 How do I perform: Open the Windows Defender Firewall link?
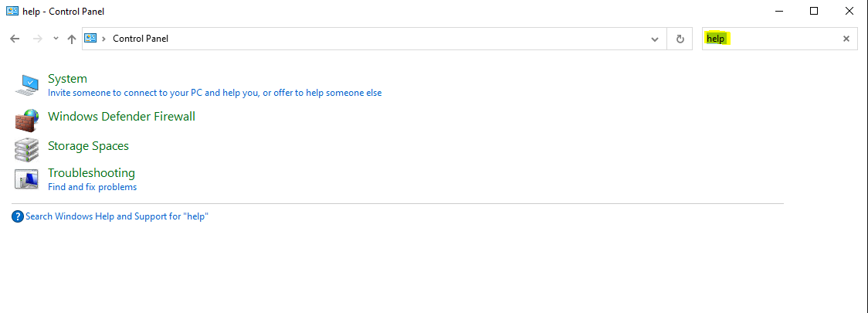pos(121,117)
